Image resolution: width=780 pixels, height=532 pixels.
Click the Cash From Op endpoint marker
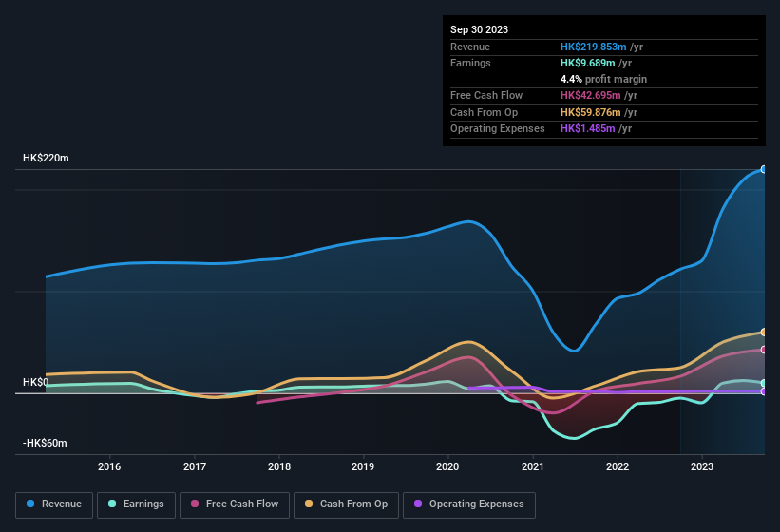click(x=764, y=332)
